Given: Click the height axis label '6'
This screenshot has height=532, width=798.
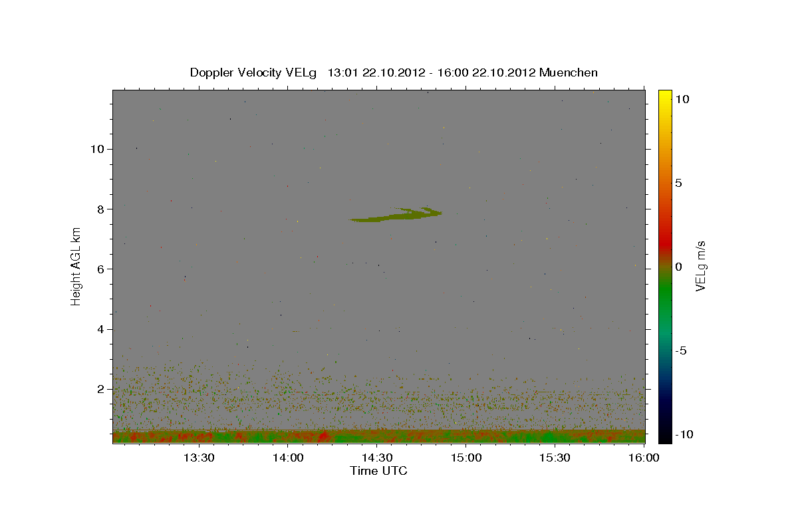Looking at the screenshot, I should (99, 269).
